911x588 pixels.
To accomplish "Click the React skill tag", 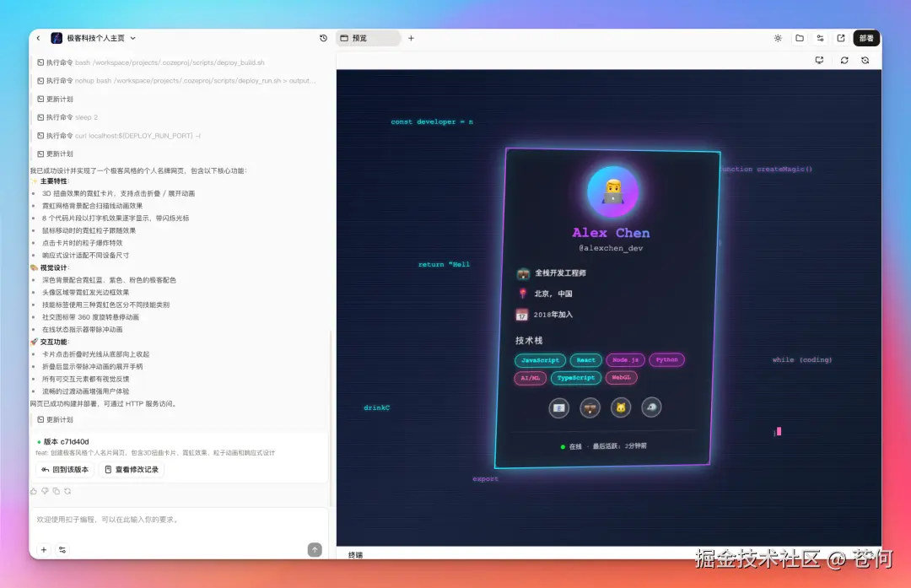I will pos(585,360).
